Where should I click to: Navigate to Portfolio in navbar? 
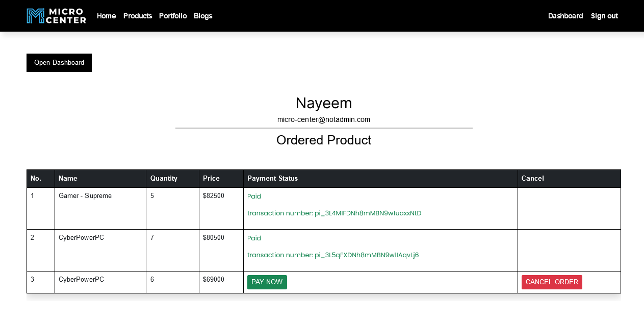tap(173, 16)
